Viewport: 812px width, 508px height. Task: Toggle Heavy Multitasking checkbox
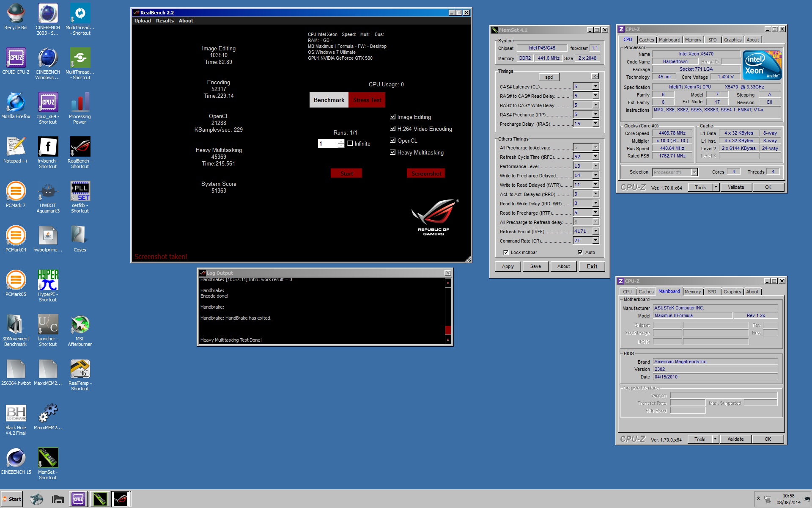coord(392,152)
